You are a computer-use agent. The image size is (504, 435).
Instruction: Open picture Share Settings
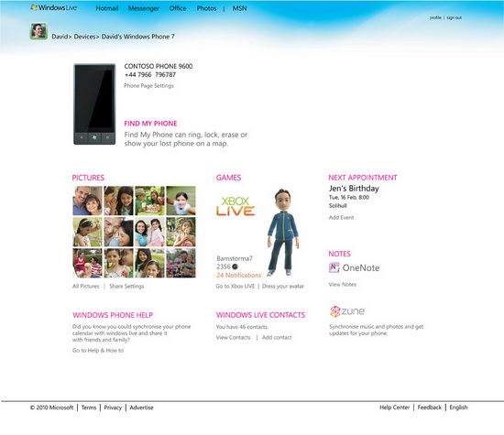point(126,287)
